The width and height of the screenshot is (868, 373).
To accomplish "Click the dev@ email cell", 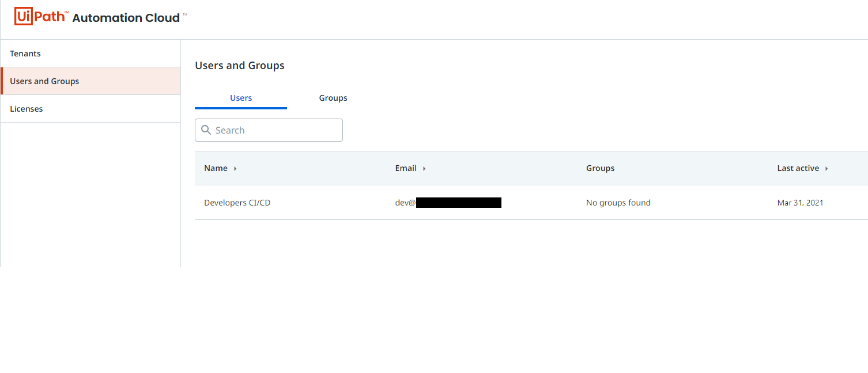I will tap(448, 203).
